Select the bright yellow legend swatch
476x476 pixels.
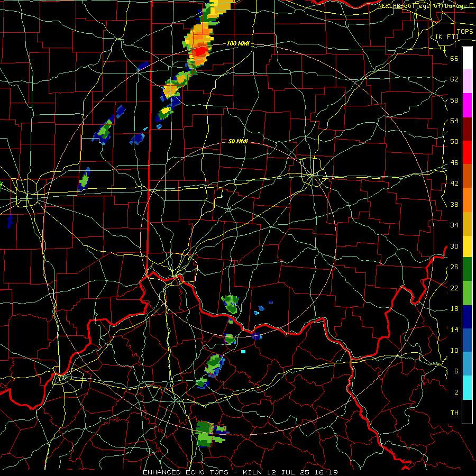tap(467, 246)
